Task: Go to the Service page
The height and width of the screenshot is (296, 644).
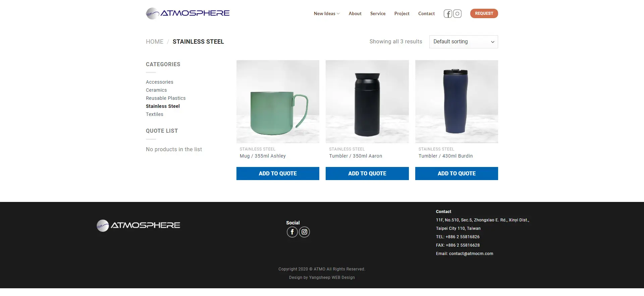Action: 378,14
